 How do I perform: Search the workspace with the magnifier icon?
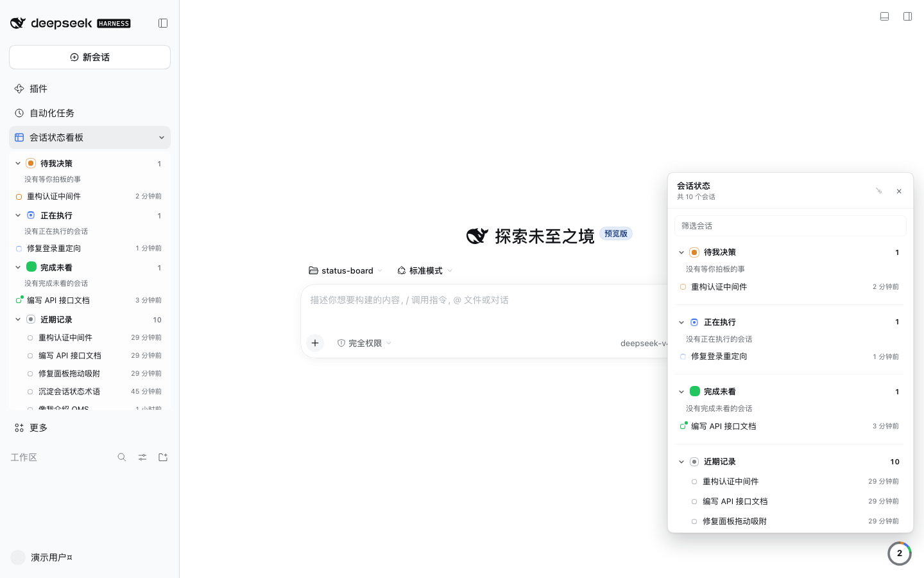(122, 457)
